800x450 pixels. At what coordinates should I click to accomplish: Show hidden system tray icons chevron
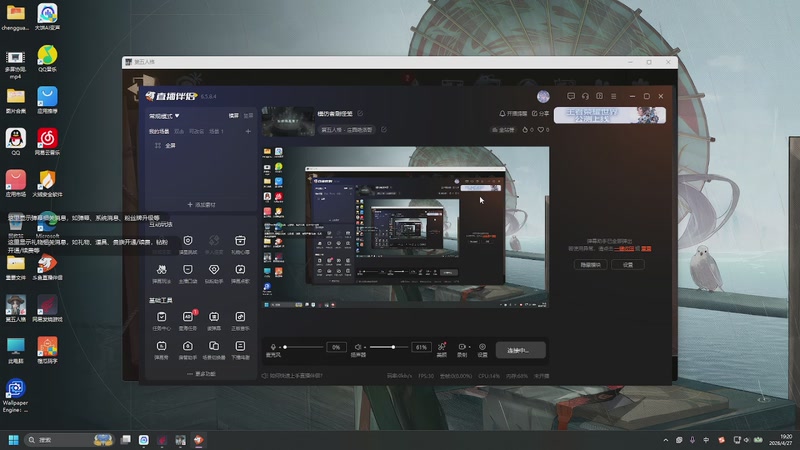coord(665,440)
